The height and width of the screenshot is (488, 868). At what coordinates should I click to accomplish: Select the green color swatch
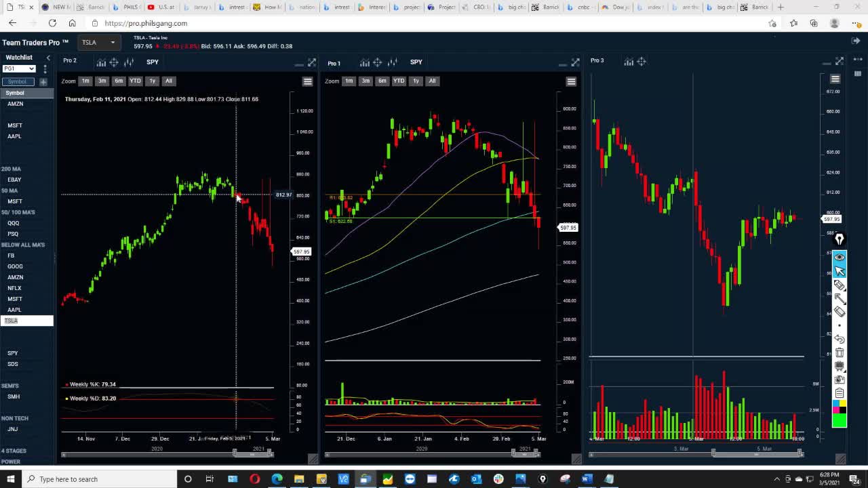click(x=840, y=420)
